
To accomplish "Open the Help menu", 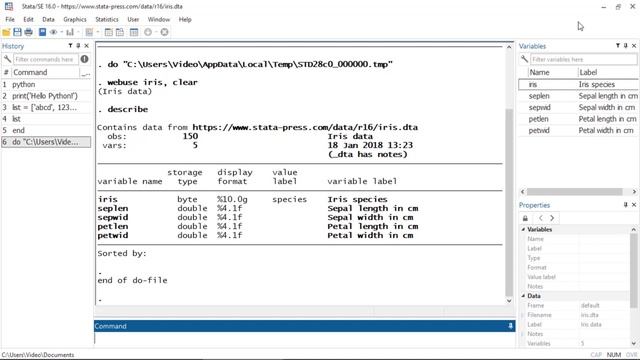I will [x=185, y=20].
